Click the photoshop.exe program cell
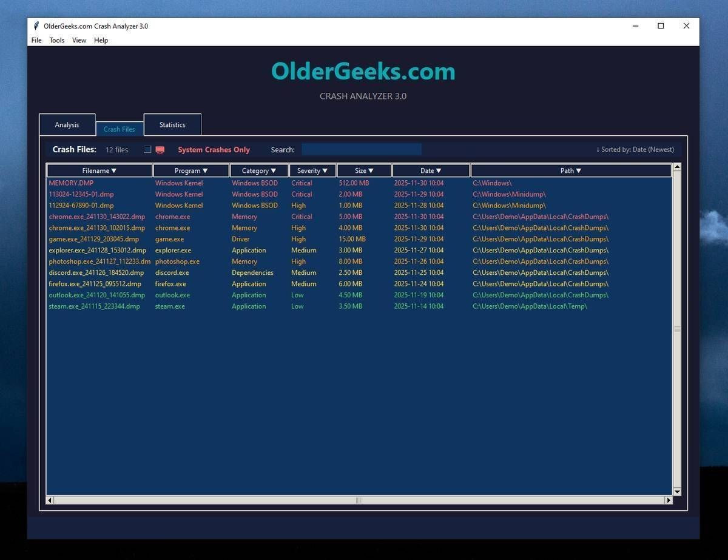The width and height of the screenshot is (728, 560). pos(177,261)
